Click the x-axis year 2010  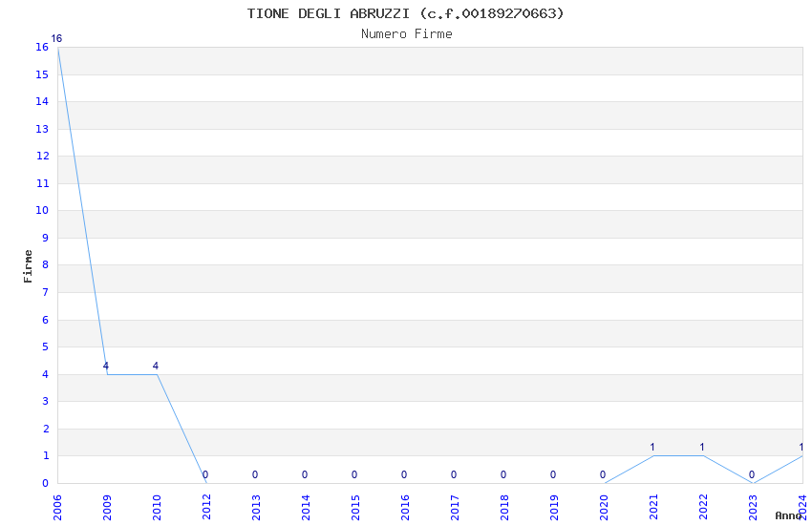(x=157, y=507)
